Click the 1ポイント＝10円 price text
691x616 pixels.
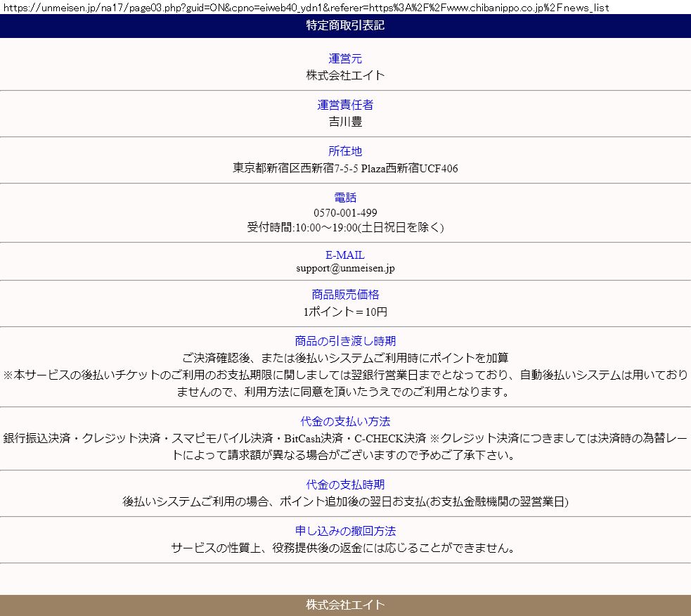click(x=345, y=312)
